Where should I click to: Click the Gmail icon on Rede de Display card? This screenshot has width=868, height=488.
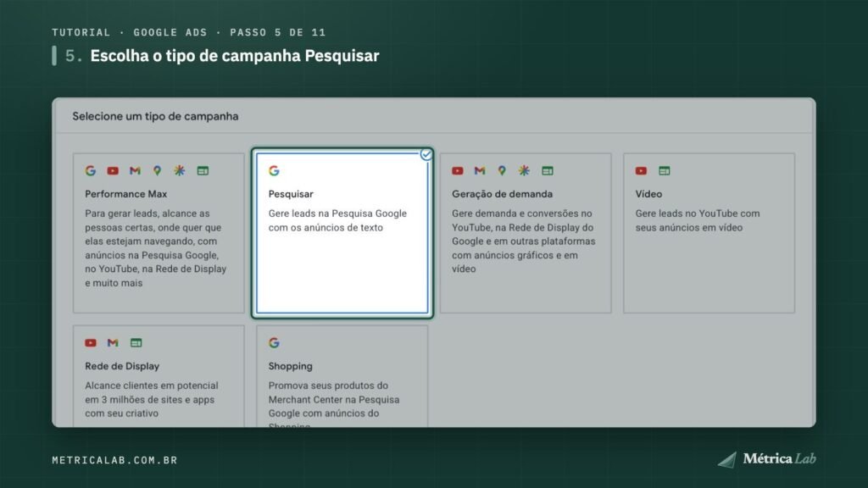[113, 343]
